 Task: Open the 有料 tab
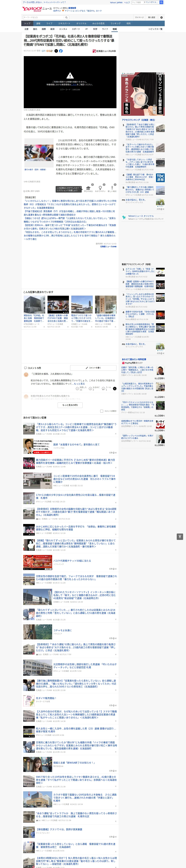click(129, 24)
